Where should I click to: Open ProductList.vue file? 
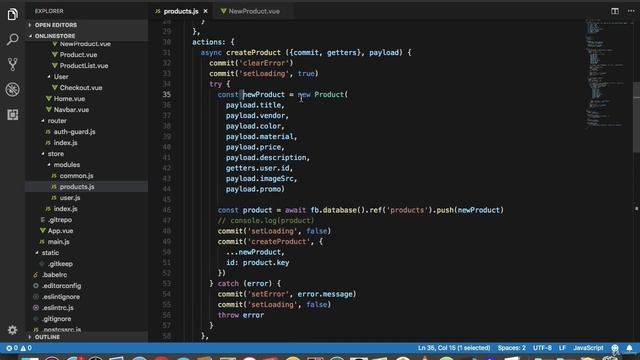(x=84, y=66)
